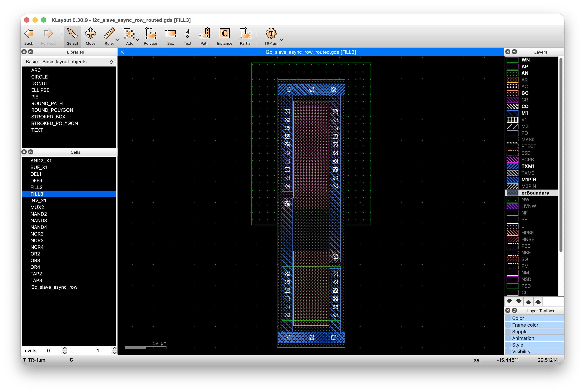The image size is (585, 392).
Task: Close the FILL3 layout tab
Action: point(122,52)
